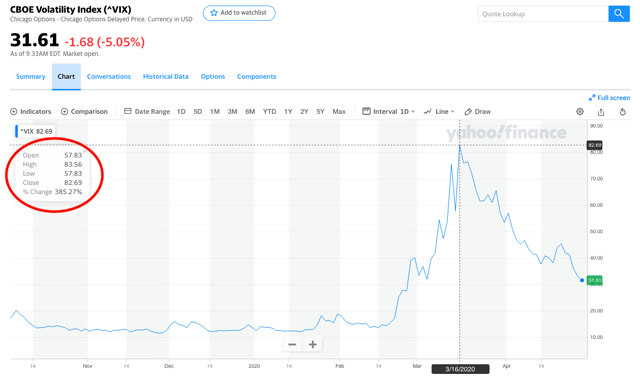
Task: Zoom out with the minus button
Action: pos(292,344)
